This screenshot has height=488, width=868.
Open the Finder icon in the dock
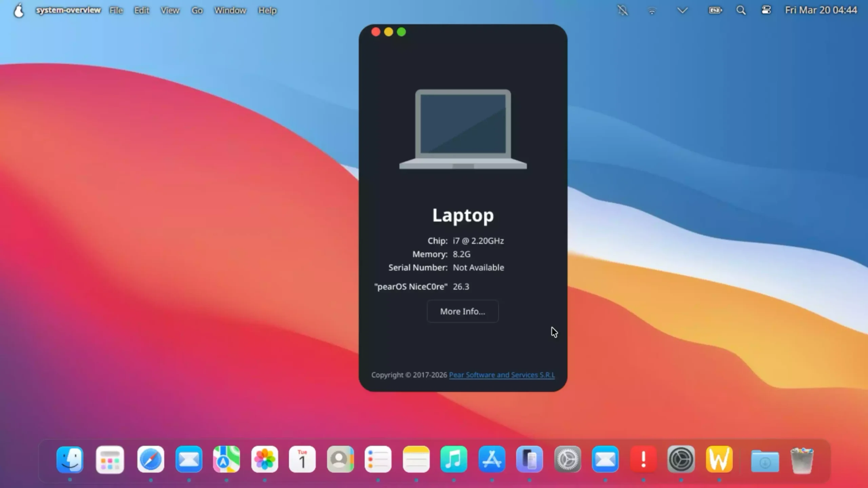tap(70, 460)
